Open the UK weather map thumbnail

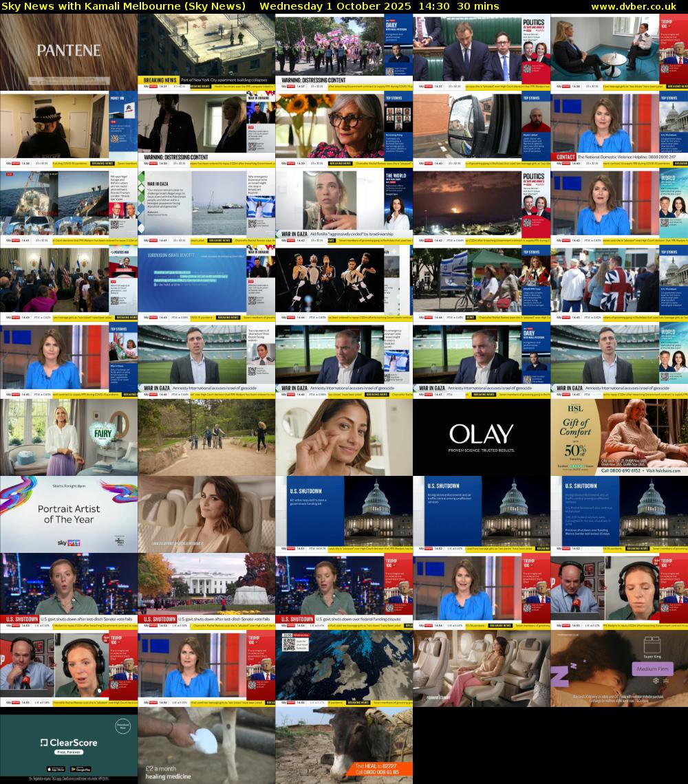344,667
